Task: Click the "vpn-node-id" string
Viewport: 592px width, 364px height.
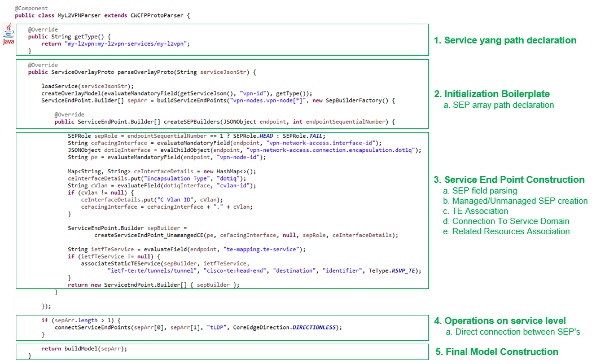Action: pos(238,157)
